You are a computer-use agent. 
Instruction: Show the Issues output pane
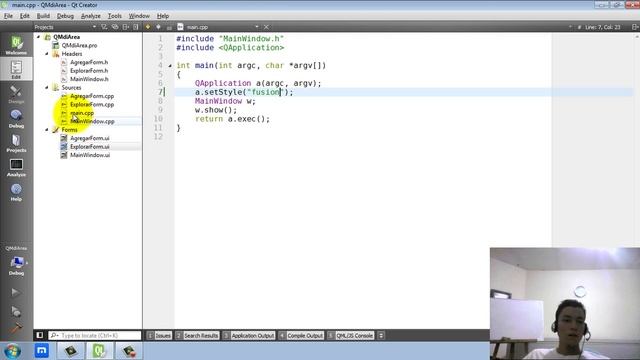(159, 336)
